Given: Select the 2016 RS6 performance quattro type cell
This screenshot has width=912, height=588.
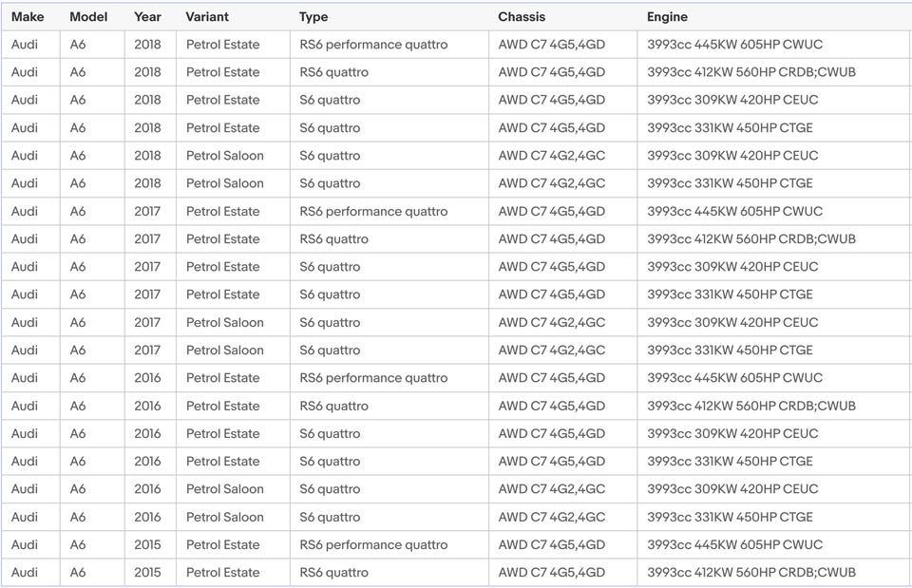Looking at the screenshot, I should pyautogui.click(x=373, y=378).
